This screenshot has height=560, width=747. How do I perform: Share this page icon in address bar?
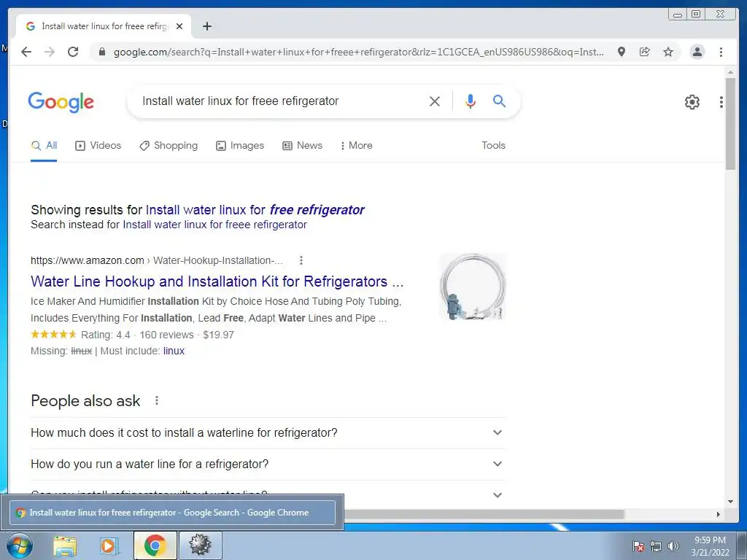click(x=645, y=52)
